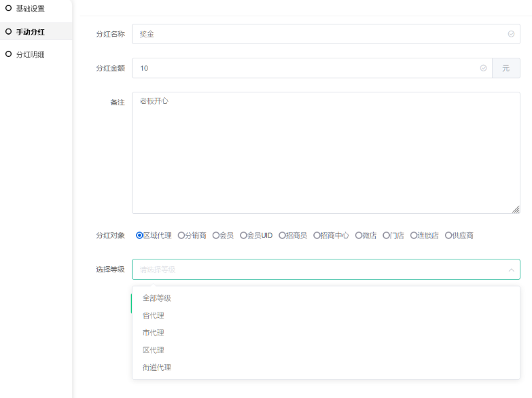Click the validation checkmark icon in 分红名称 field

coord(511,34)
